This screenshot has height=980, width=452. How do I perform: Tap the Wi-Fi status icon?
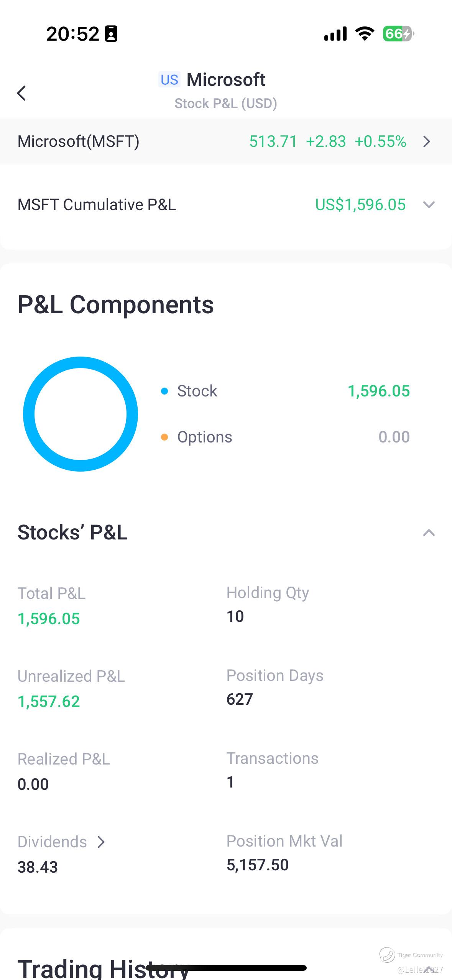click(365, 34)
